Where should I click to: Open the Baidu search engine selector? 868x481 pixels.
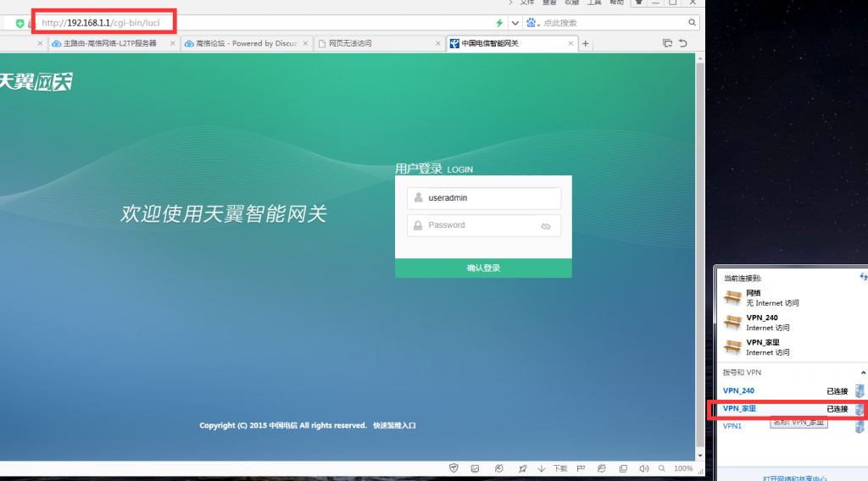[x=532, y=23]
